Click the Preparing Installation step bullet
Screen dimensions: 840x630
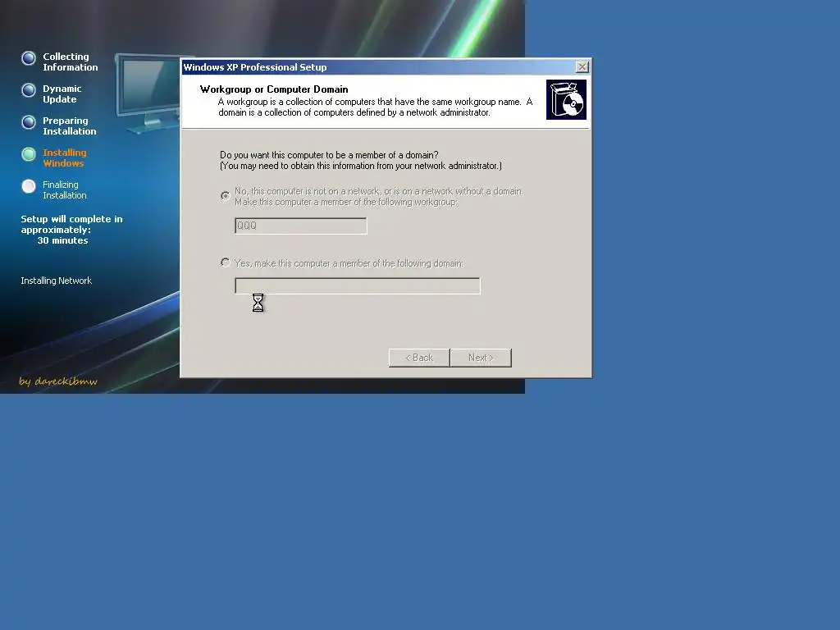pyautogui.click(x=29, y=122)
